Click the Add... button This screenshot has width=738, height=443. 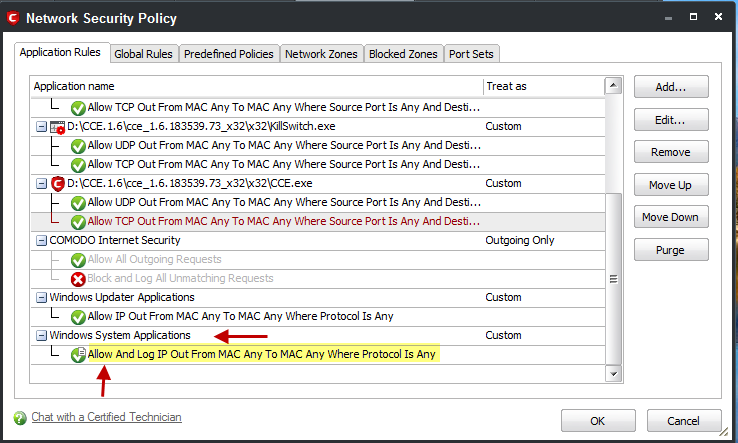tap(671, 87)
